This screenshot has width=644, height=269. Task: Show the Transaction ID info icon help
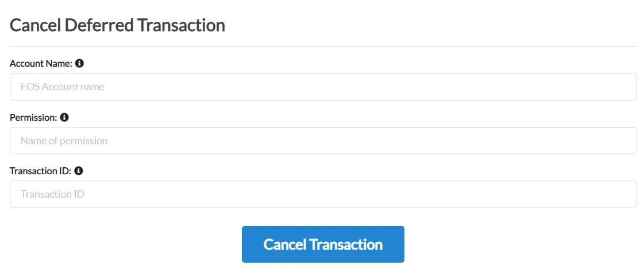point(79,171)
